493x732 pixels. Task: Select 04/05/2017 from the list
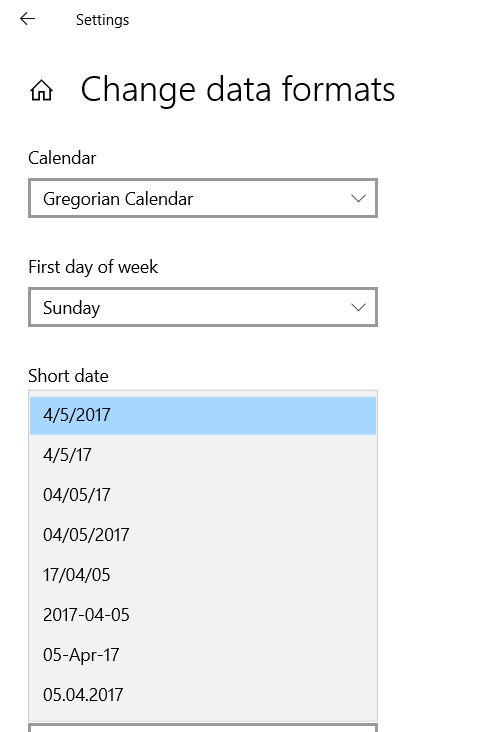pos(203,535)
